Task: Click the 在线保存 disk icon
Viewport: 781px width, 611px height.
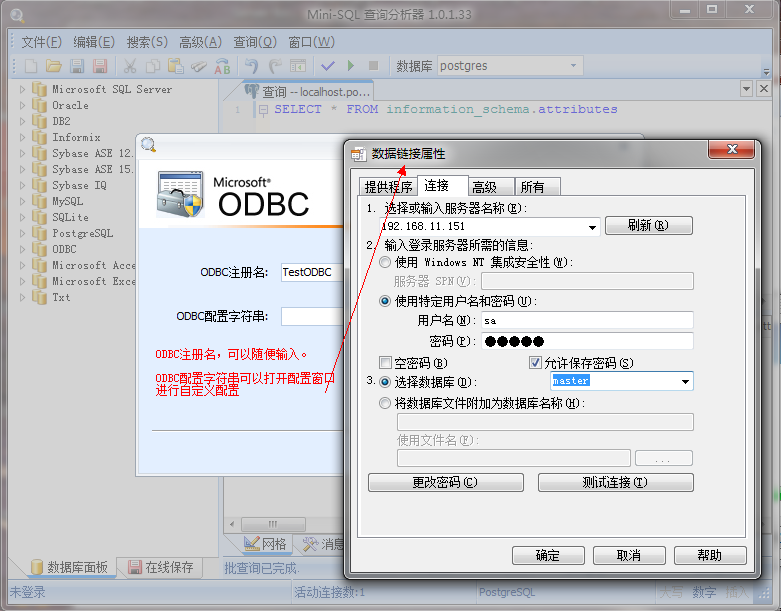Action: [x=134, y=567]
